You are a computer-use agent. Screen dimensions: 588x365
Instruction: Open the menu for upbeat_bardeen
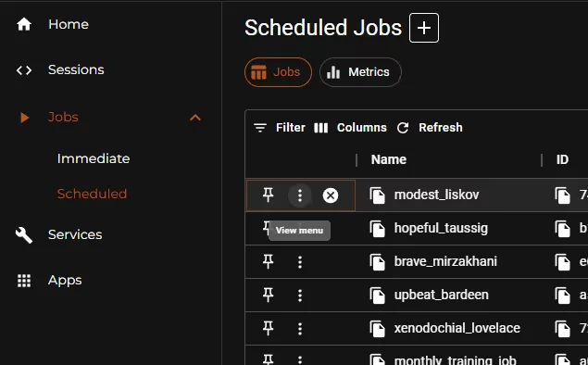click(x=300, y=296)
